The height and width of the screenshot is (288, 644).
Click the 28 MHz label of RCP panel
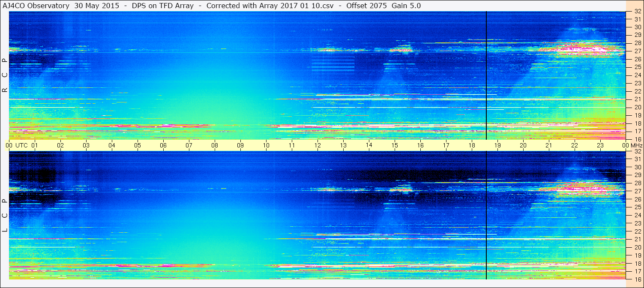[637, 43]
